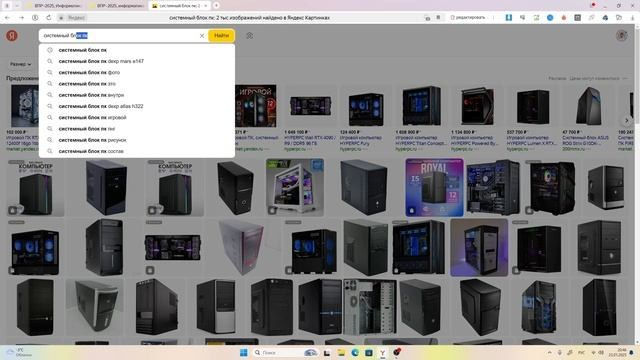The width and height of the screenshot is (640, 360).
Task: Open the Windows Start menu
Action: (x=244, y=353)
